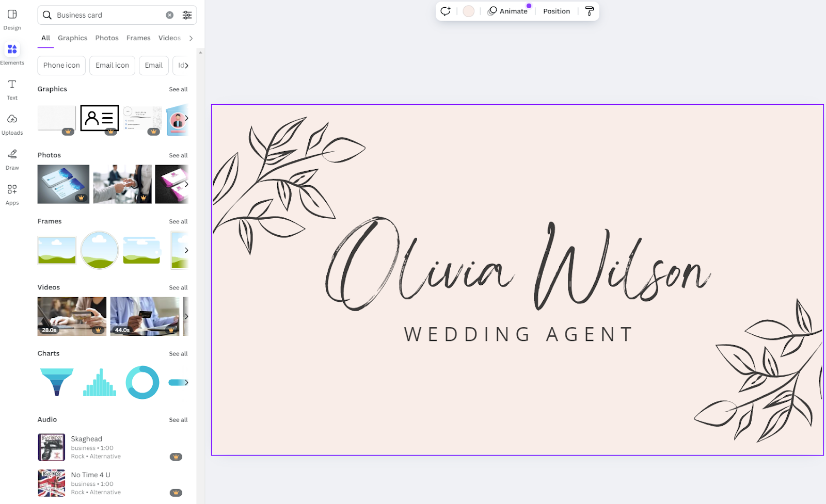Viewport: 826px width, 504px height.
Task: Open the Apps panel
Action: [12, 193]
